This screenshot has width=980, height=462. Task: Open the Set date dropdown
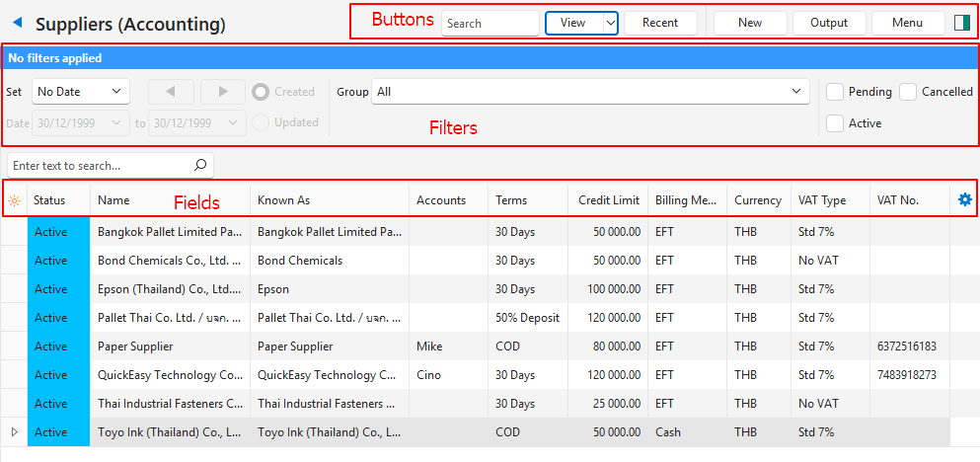pos(81,92)
